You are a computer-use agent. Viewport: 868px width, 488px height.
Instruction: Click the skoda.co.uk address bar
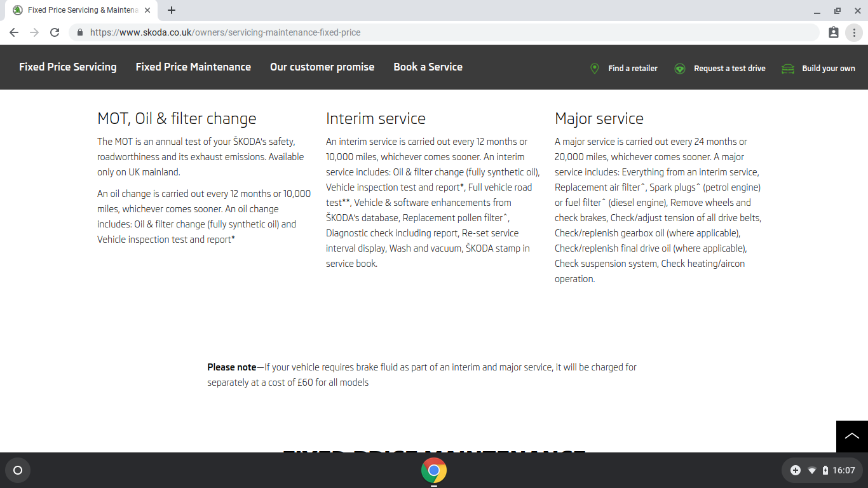tap(445, 32)
